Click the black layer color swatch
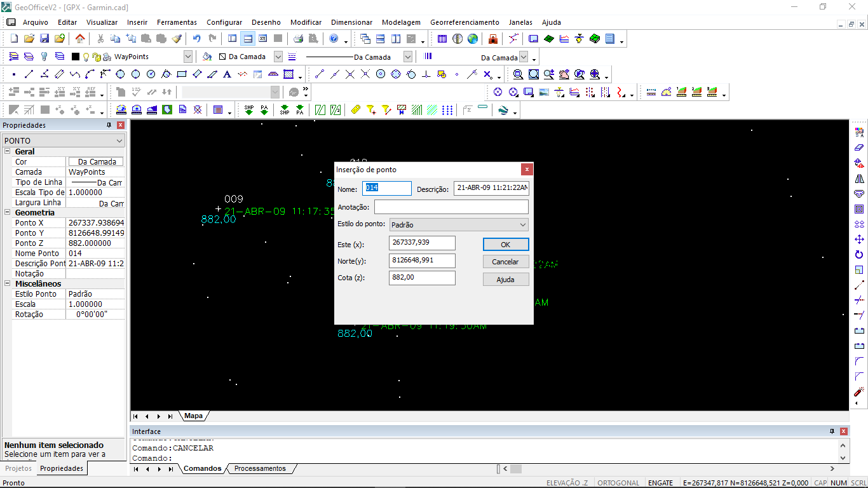Screen dimensions: 868x488 point(76,57)
